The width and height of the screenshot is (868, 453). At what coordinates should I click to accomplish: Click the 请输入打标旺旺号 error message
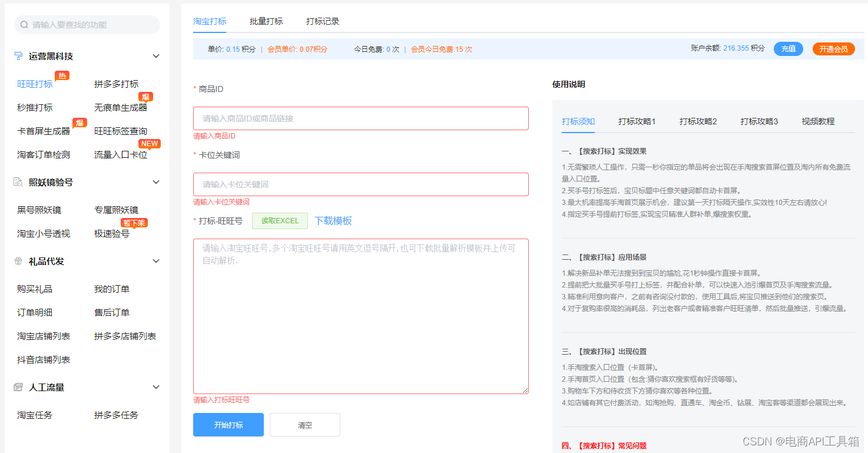221,400
